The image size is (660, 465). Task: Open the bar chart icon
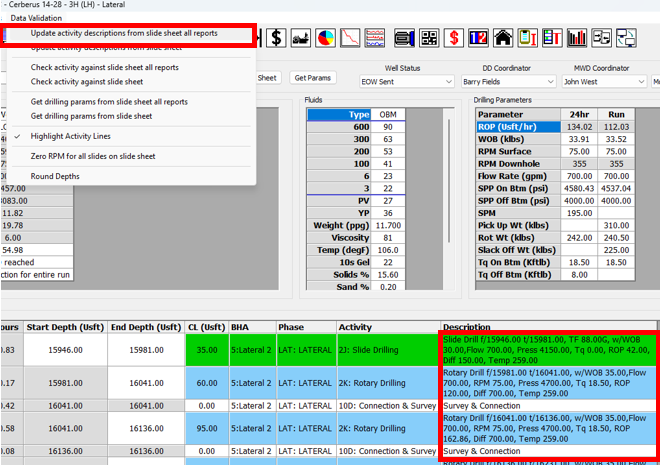(x=577, y=38)
